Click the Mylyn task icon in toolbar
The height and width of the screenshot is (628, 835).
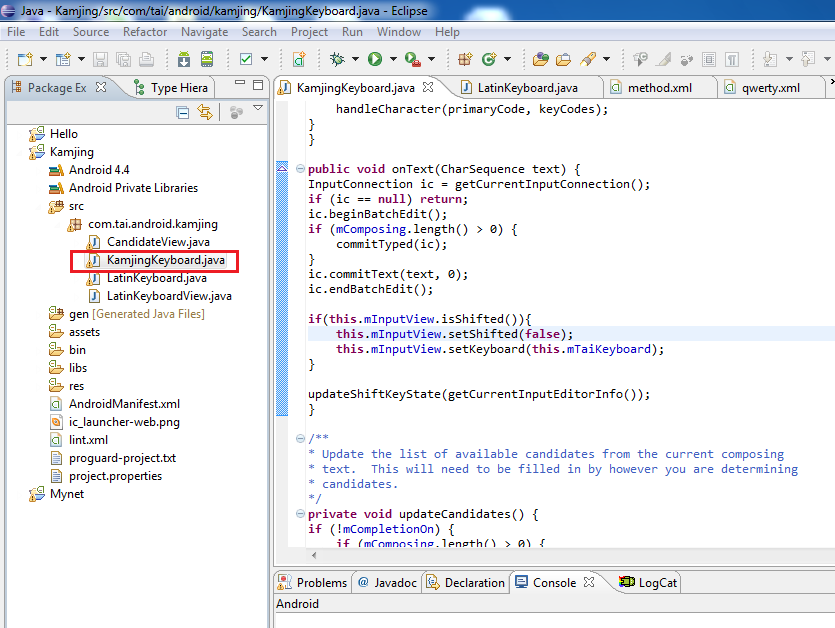686,59
